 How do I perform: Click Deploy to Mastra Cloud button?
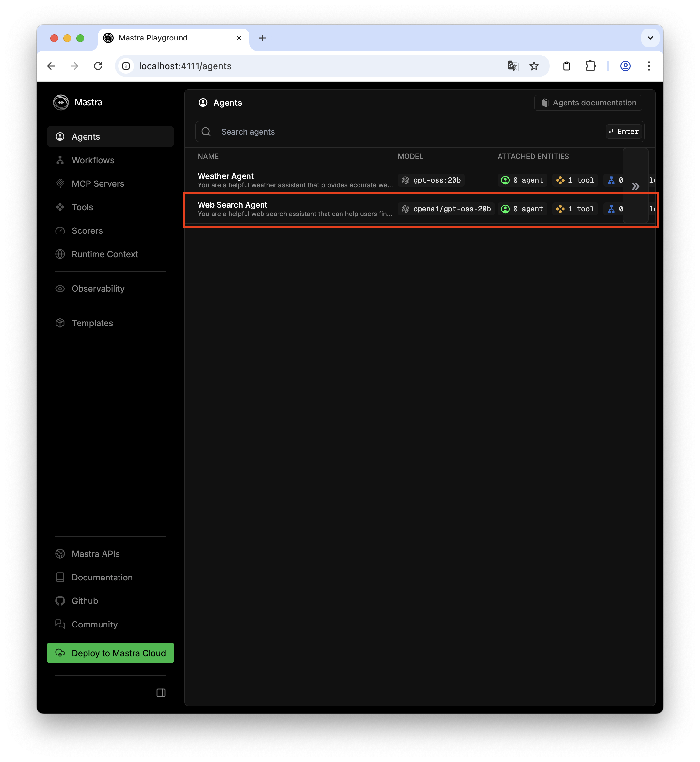[x=110, y=653]
